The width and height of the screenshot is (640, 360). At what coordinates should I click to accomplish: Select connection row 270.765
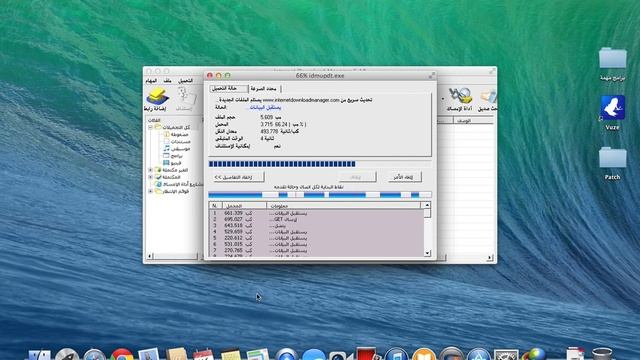pyautogui.click(x=316, y=250)
